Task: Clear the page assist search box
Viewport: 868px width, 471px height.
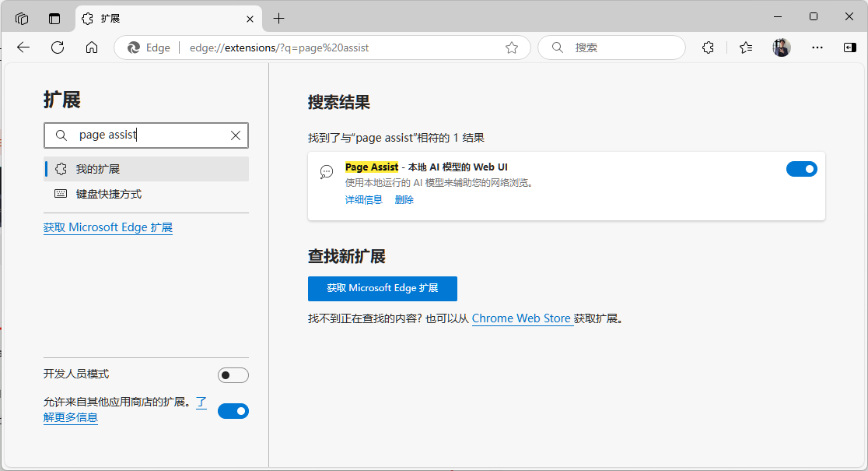Action: (x=236, y=135)
